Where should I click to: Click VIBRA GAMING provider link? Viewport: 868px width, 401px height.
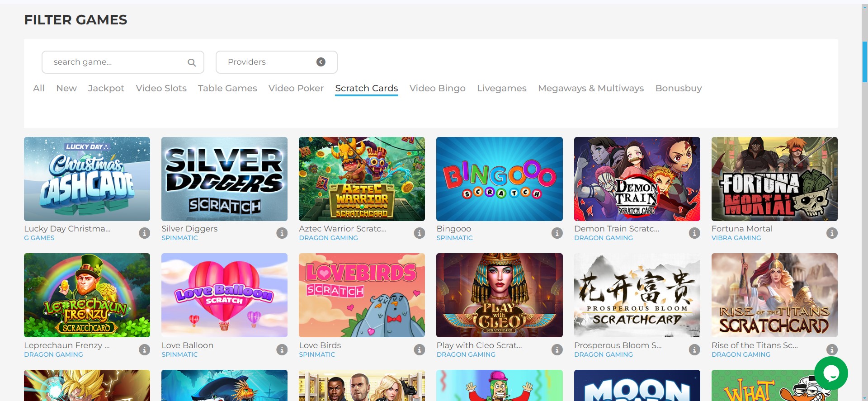pyautogui.click(x=736, y=238)
